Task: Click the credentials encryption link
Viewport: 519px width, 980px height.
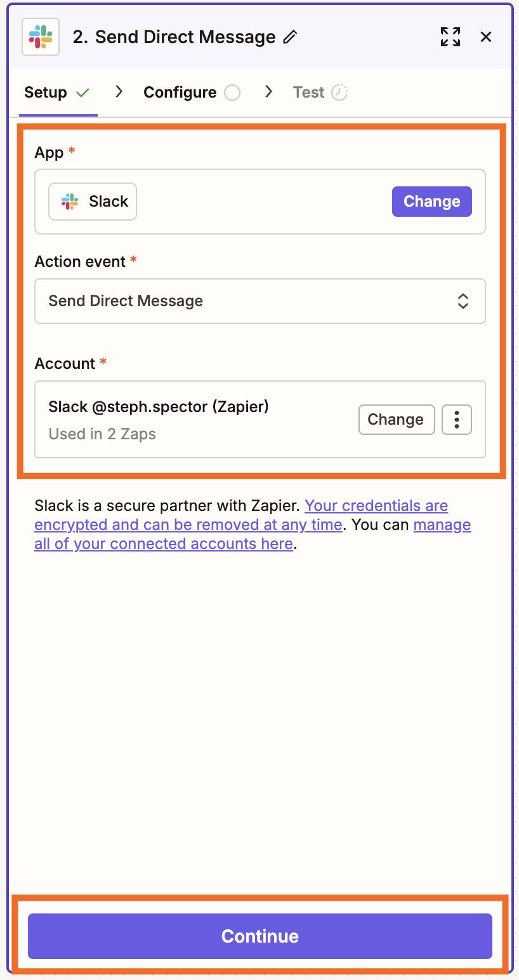Action: [376, 505]
